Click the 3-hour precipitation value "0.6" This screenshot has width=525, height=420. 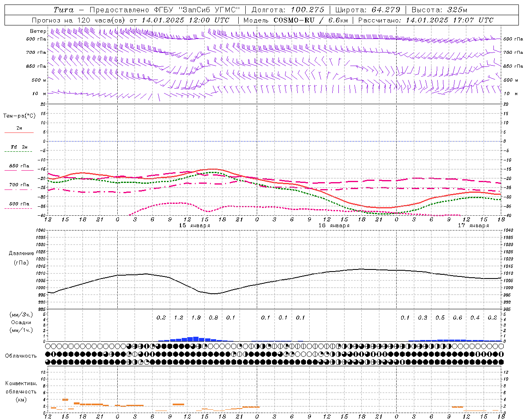click(457, 317)
